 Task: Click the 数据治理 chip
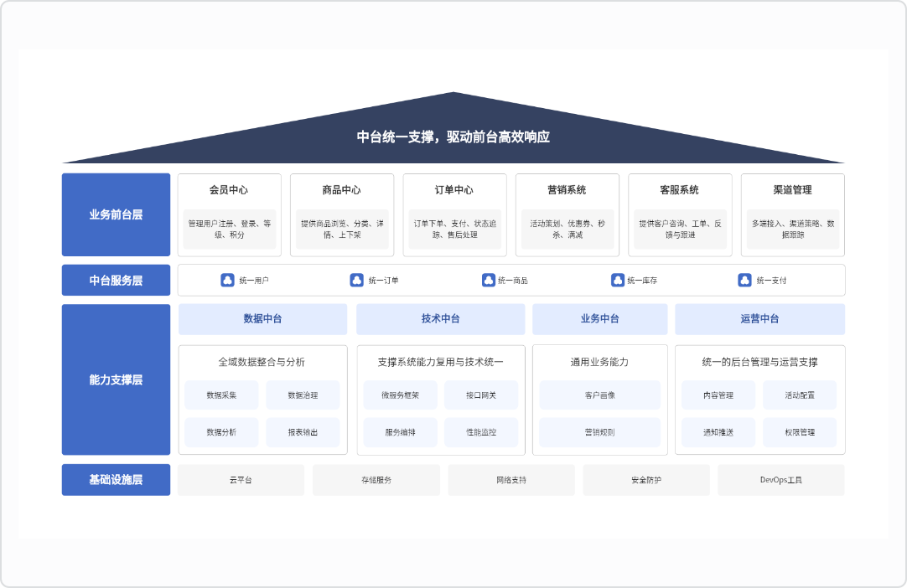click(303, 395)
